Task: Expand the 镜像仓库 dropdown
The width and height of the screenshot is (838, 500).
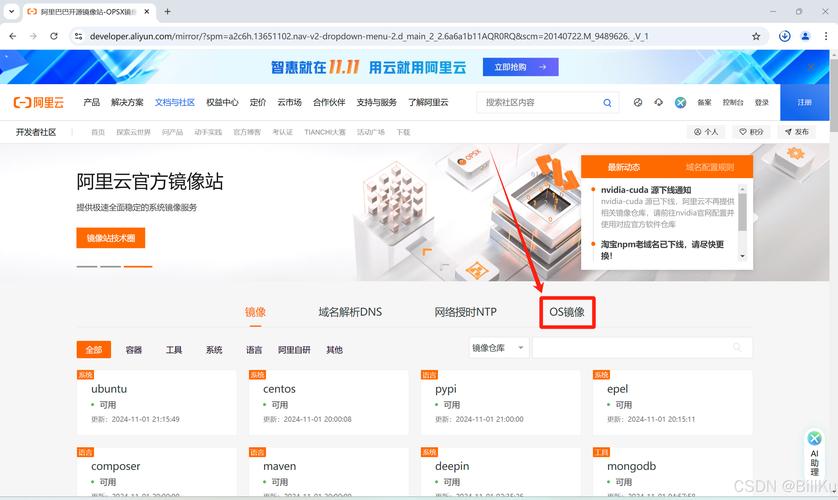Action: pos(499,348)
